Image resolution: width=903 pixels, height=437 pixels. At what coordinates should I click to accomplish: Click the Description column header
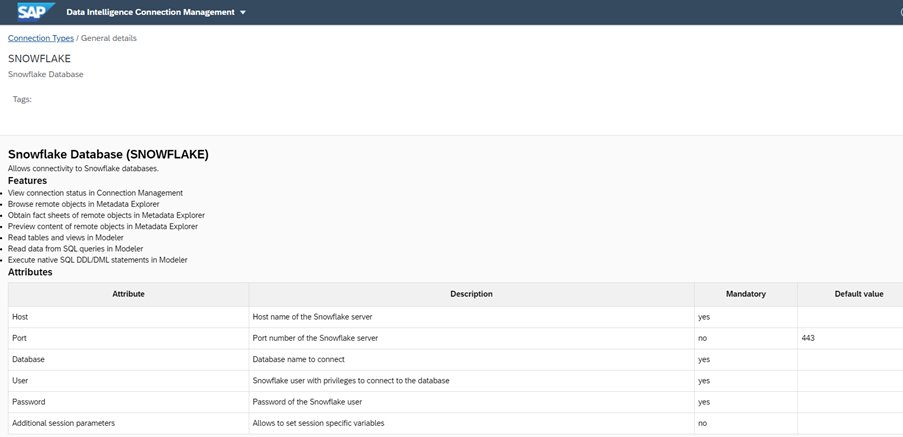point(471,294)
